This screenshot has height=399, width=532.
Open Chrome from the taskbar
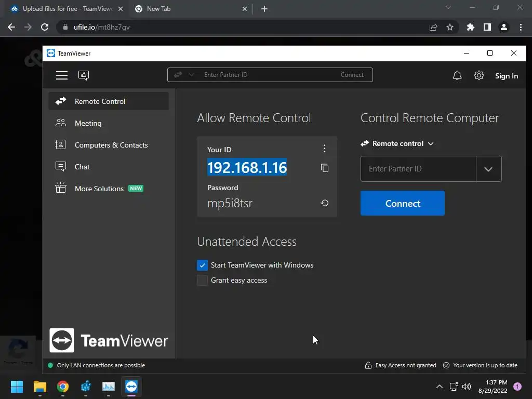[63, 387]
